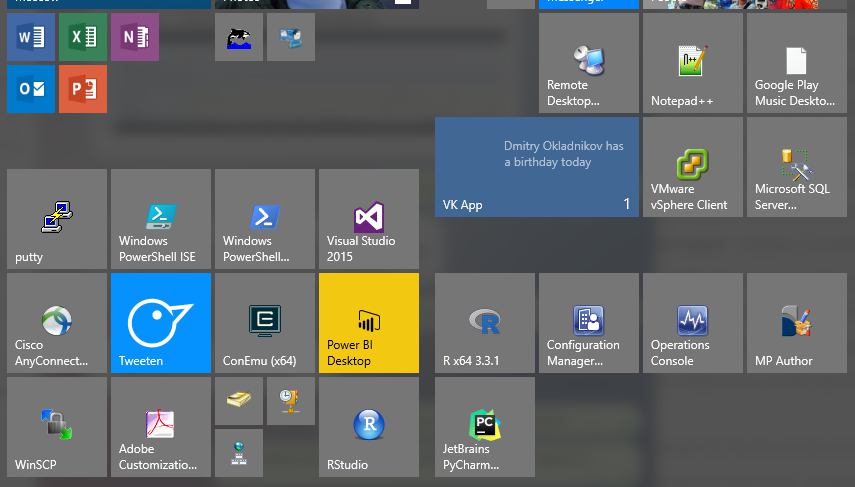This screenshot has width=855, height=487.
Task: Open the small yellow book icon tile
Action: [239, 401]
